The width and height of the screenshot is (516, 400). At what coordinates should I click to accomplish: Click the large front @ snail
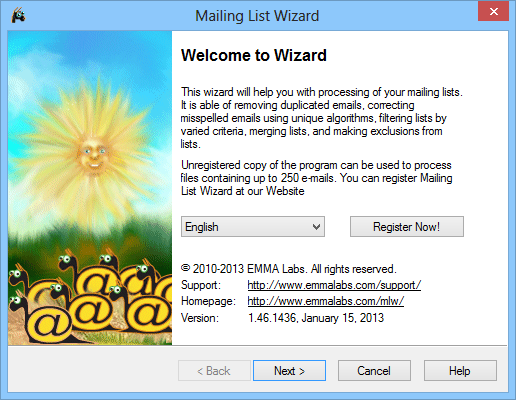tap(52, 325)
